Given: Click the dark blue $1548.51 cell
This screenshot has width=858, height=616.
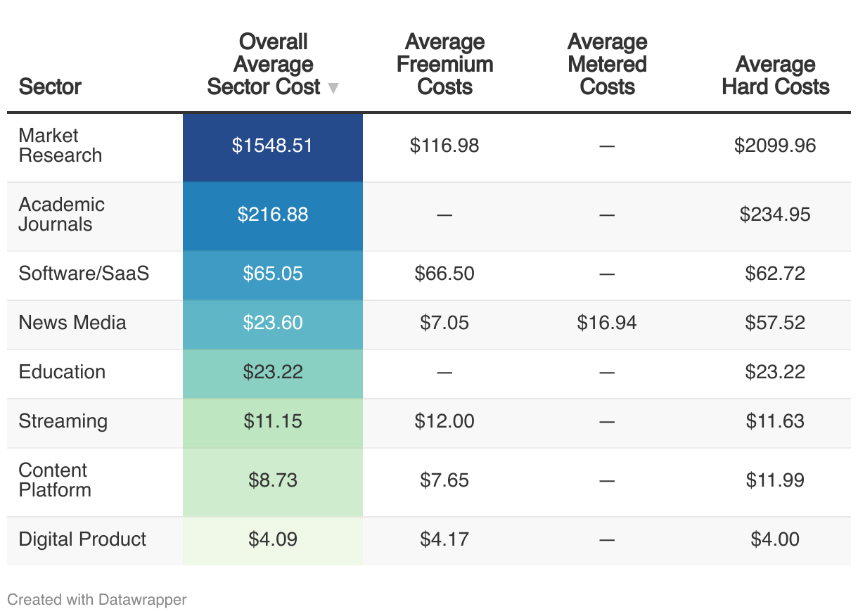Looking at the screenshot, I should [x=273, y=146].
